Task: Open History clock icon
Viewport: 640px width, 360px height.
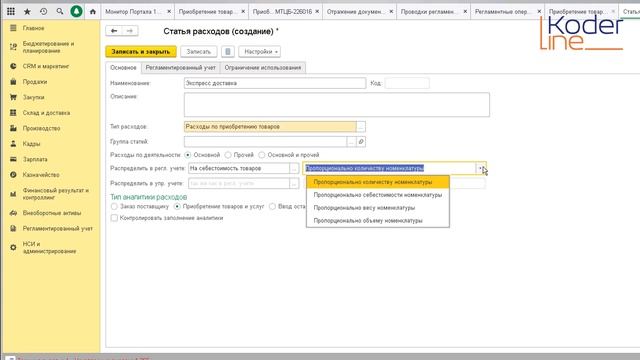Action: (x=44, y=11)
